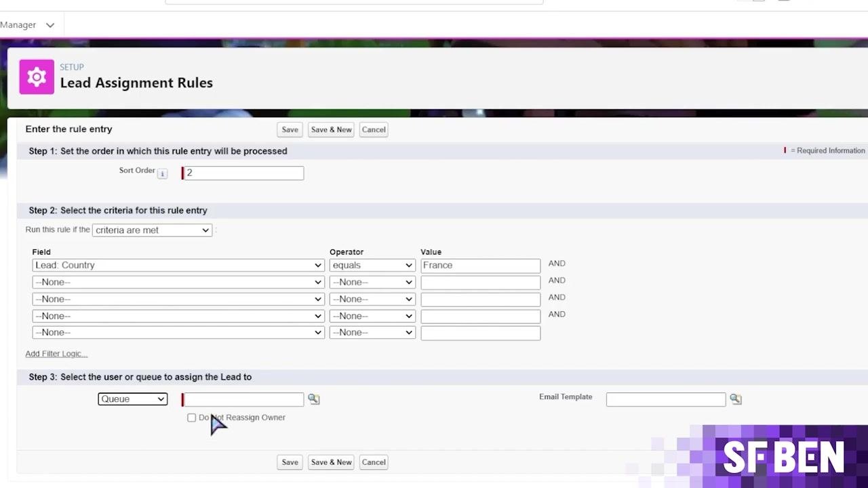868x488 pixels.
Task: Click the Sort Order info icon
Action: click(x=162, y=174)
